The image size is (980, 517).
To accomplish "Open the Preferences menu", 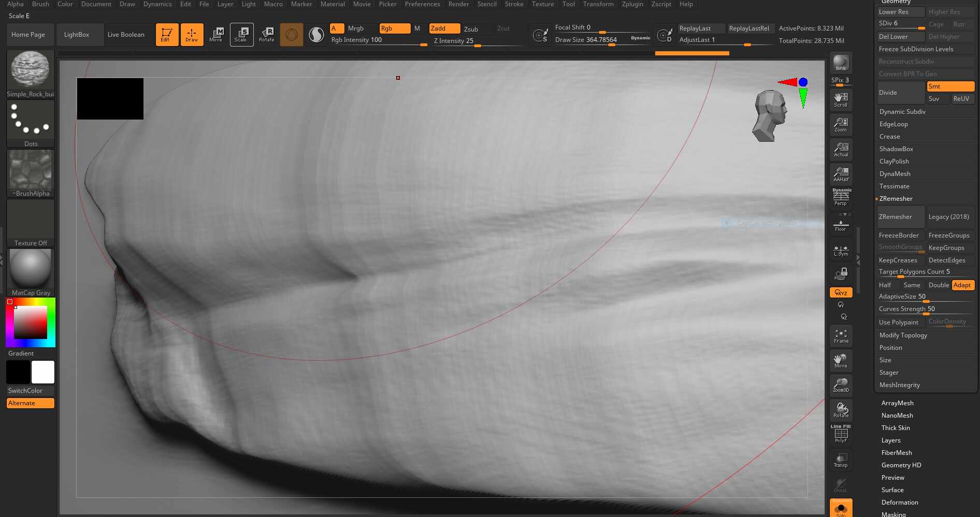I will click(x=422, y=4).
